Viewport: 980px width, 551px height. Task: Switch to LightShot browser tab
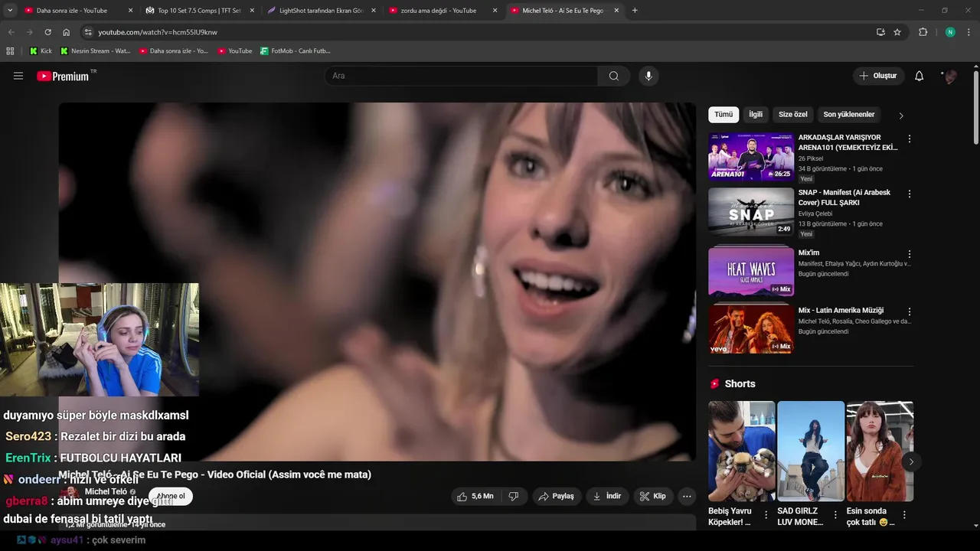point(320,11)
